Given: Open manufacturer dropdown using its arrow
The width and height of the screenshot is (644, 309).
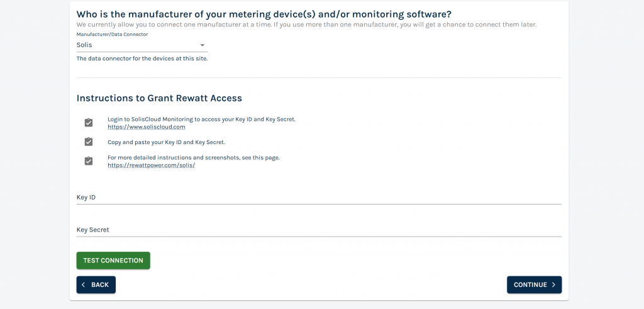Looking at the screenshot, I should 202,45.
